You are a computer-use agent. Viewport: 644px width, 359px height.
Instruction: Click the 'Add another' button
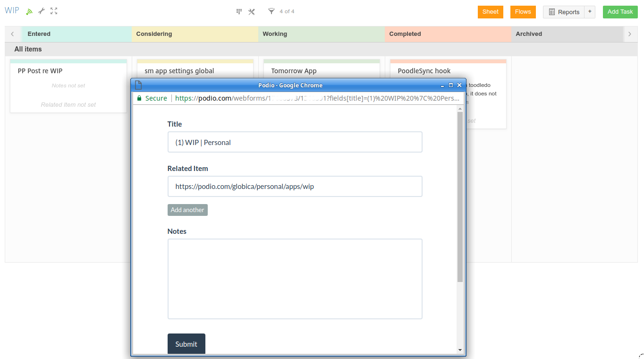(x=187, y=210)
